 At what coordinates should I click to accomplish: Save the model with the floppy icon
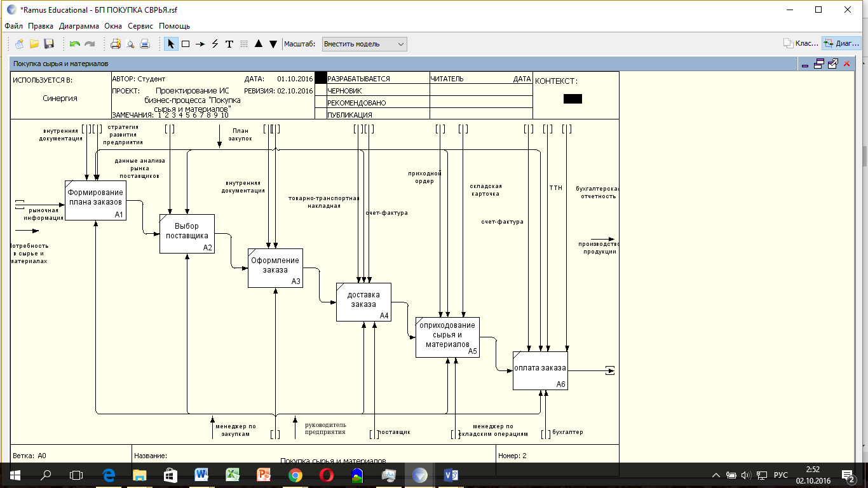click(x=49, y=44)
